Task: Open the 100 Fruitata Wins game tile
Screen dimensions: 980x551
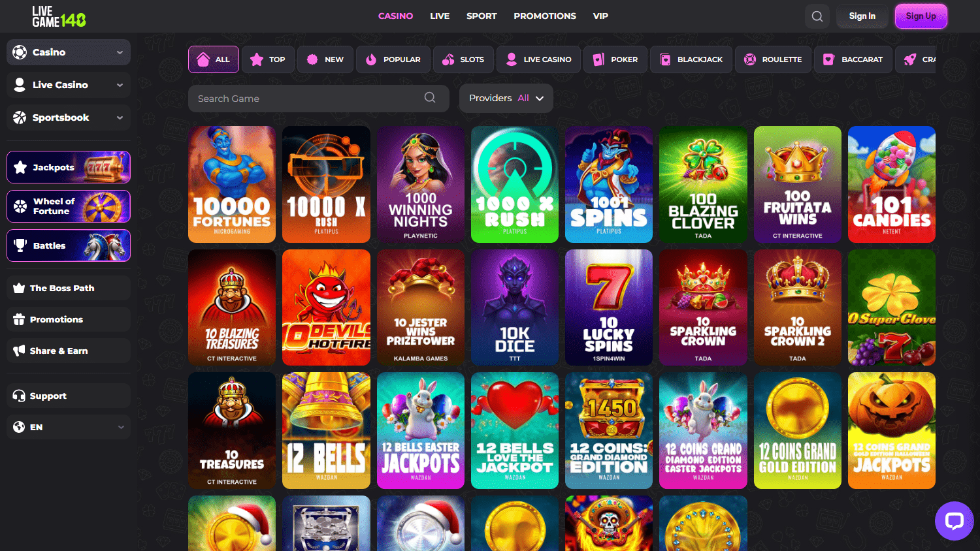Action: (798, 184)
